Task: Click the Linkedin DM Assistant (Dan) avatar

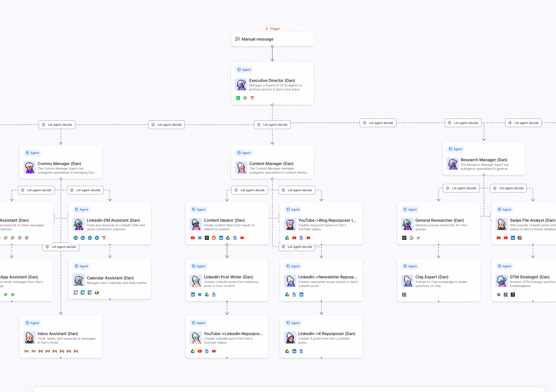Action: coord(79,224)
